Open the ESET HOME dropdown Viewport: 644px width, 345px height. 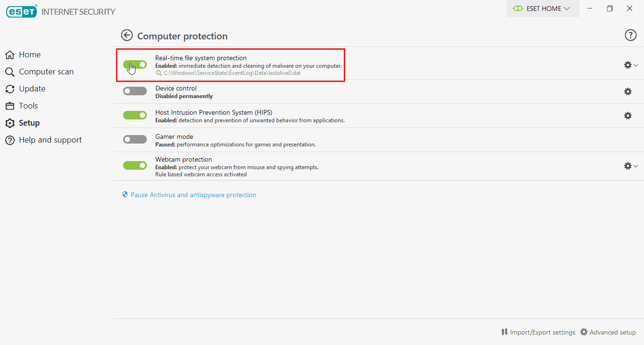(x=543, y=9)
